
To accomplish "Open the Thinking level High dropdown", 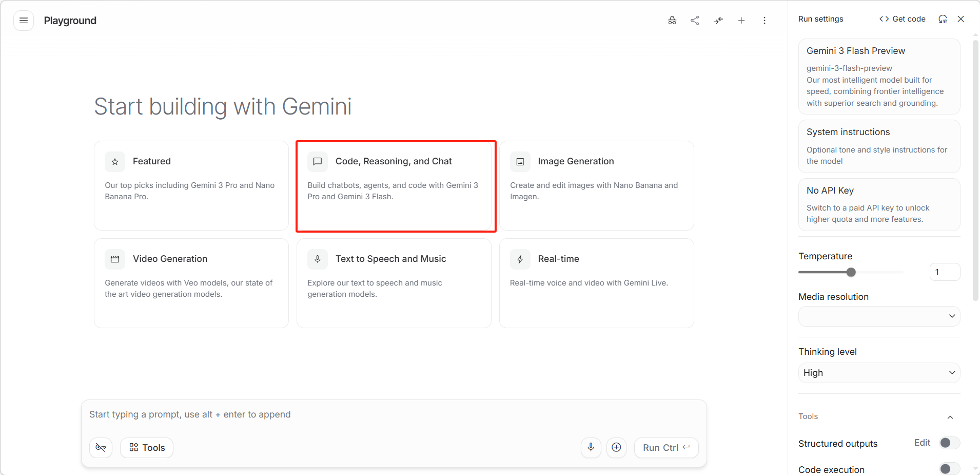I will 879,373.
